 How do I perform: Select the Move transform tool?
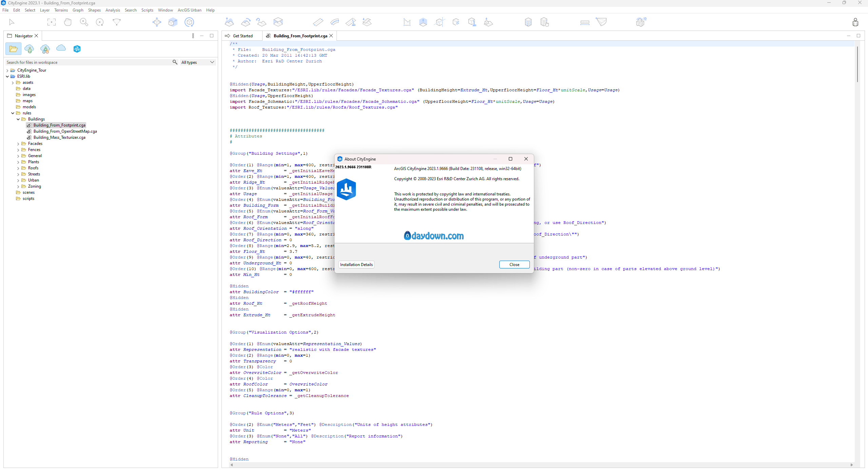pyautogui.click(x=157, y=22)
